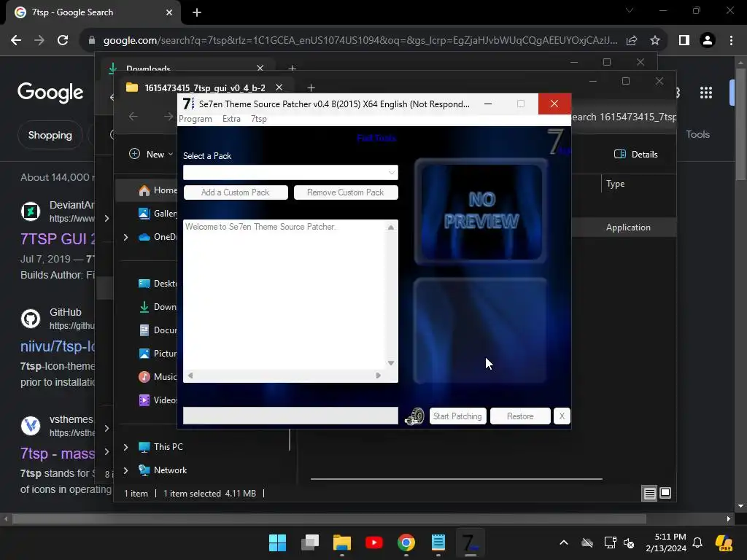Click the Downloads arrow icon in sidebar
The image size is (747, 560).
[x=144, y=307]
